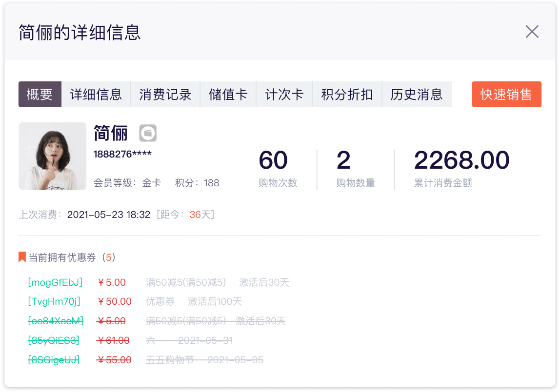
Task: Click the 快速销售 button
Action: tap(506, 94)
